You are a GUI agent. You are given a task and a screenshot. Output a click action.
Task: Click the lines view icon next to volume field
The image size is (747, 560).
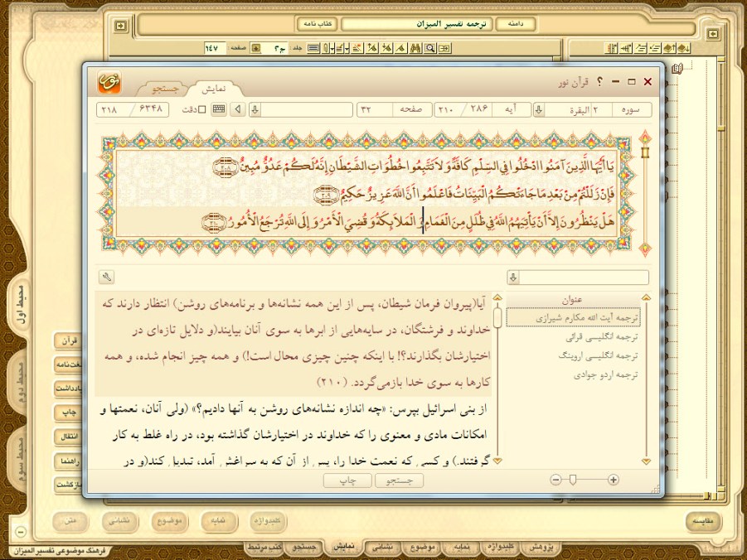[313, 48]
